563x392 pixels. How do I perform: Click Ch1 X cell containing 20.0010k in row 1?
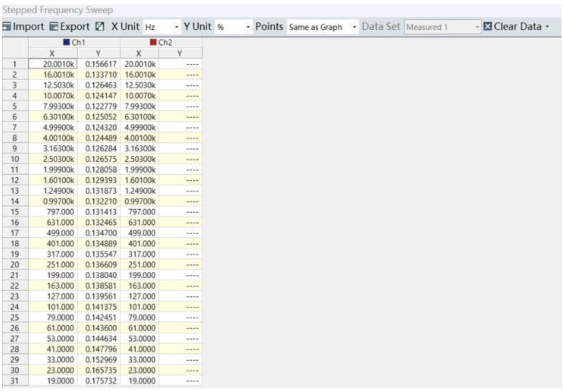coord(51,63)
